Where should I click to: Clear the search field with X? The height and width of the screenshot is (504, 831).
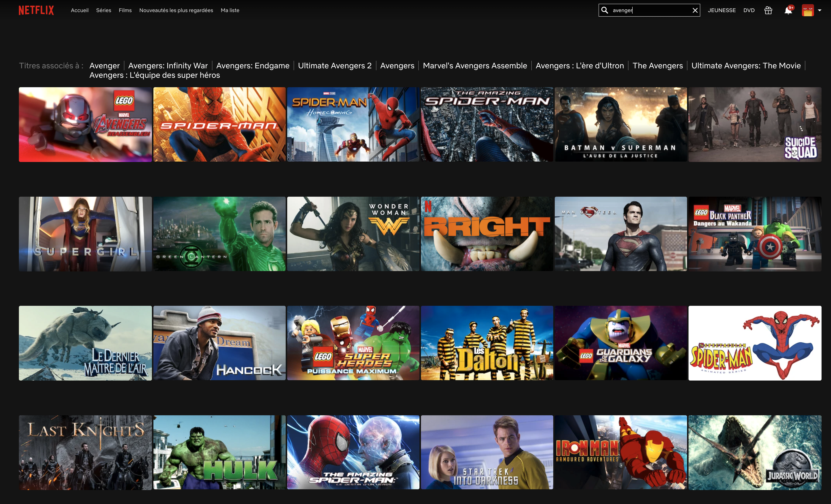tap(695, 10)
